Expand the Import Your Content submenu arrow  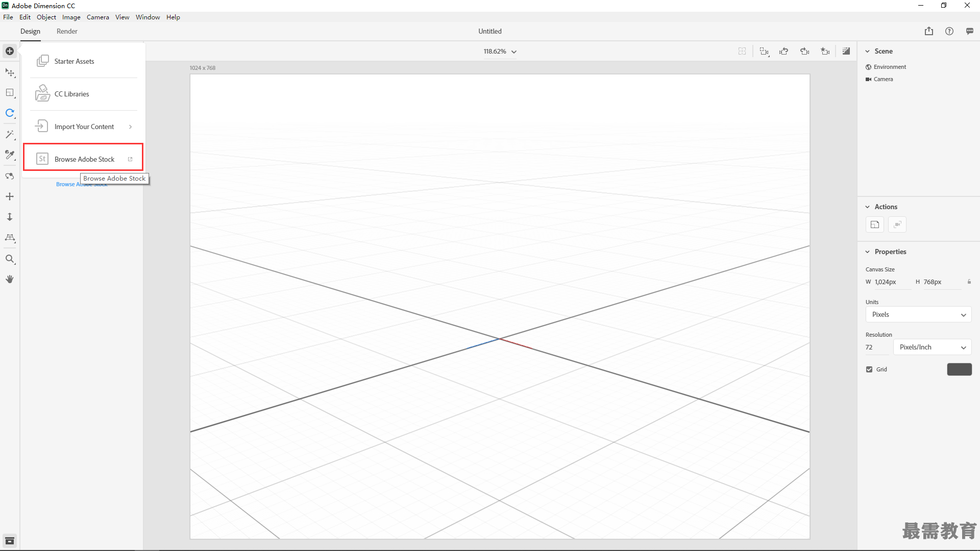[x=131, y=127]
